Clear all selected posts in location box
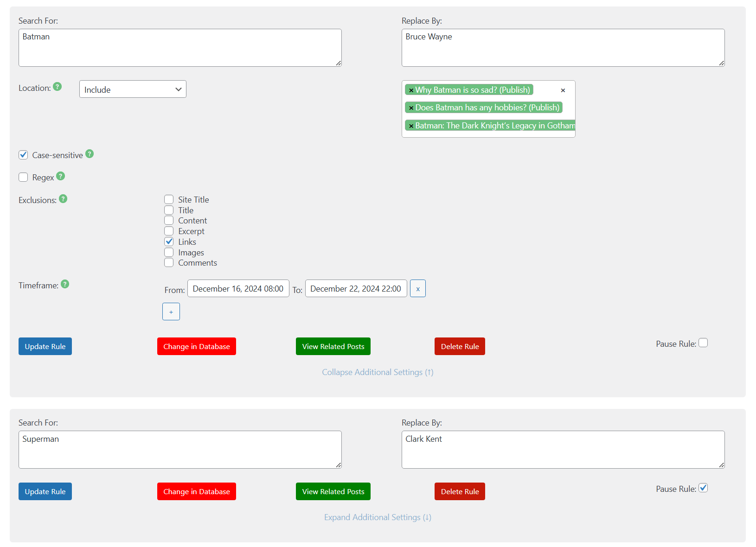 (563, 90)
